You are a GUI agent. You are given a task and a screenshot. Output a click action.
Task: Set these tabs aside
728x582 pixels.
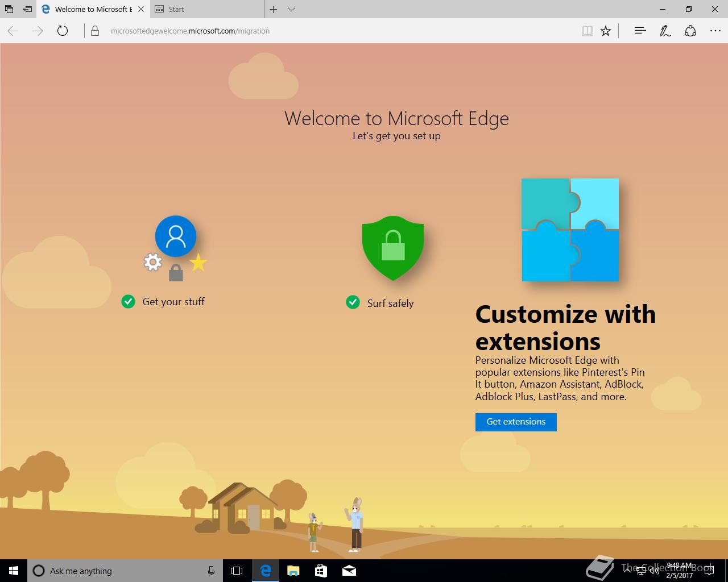(27, 9)
